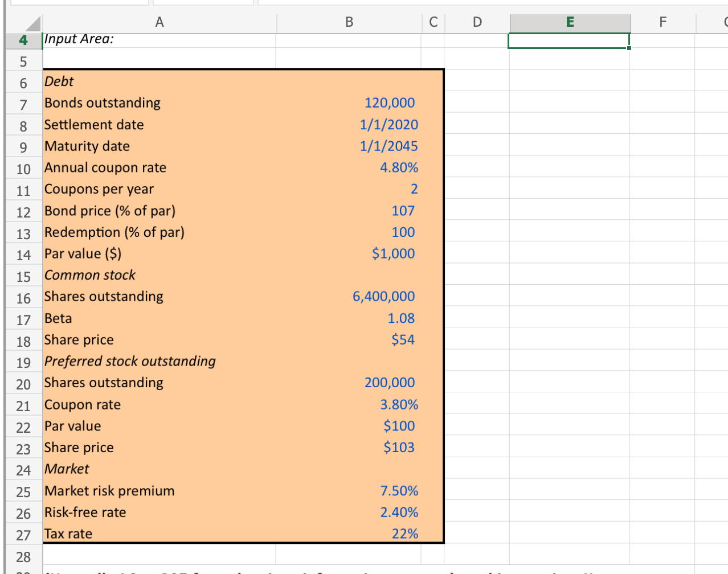
Task: Select column F header
Action: click(662, 22)
